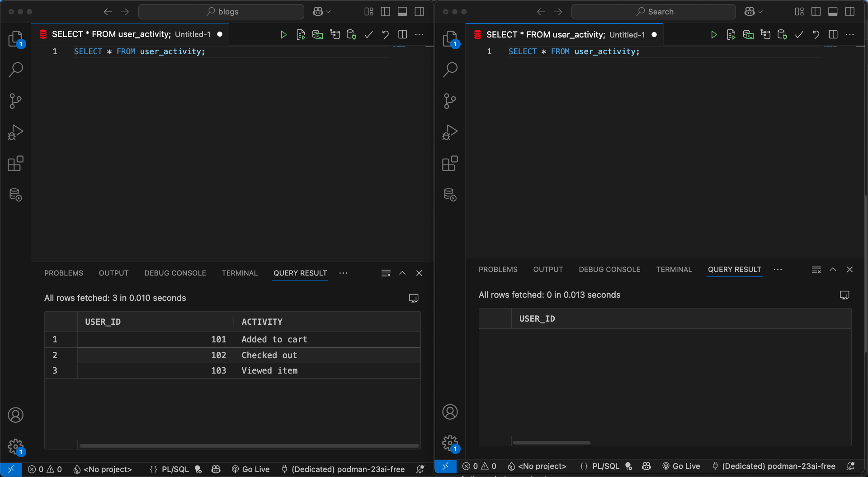This screenshot has height=477, width=868.
Task: Maximize panel size chevron in right window
Action: [833, 270]
